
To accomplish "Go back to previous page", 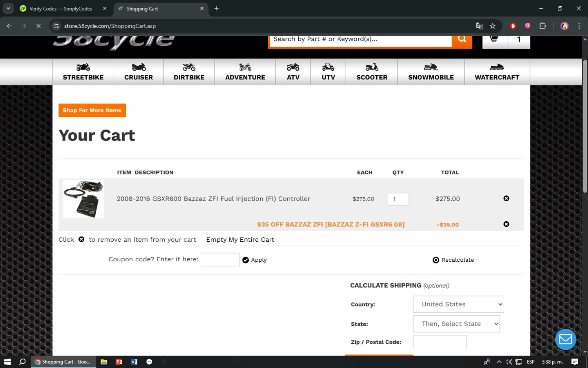I will (x=9, y=26).
